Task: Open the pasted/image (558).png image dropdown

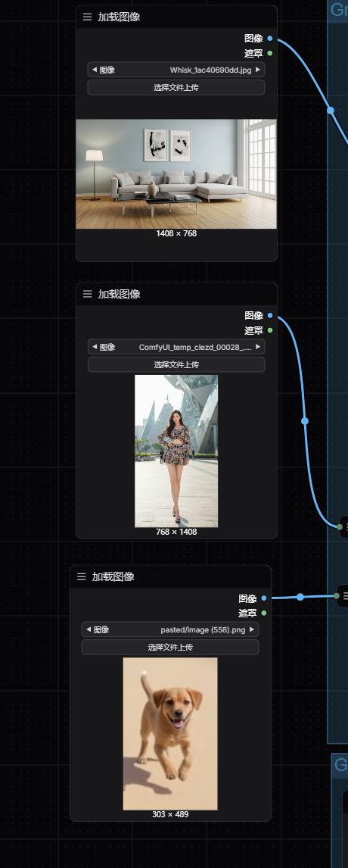Action: [170, 629]
